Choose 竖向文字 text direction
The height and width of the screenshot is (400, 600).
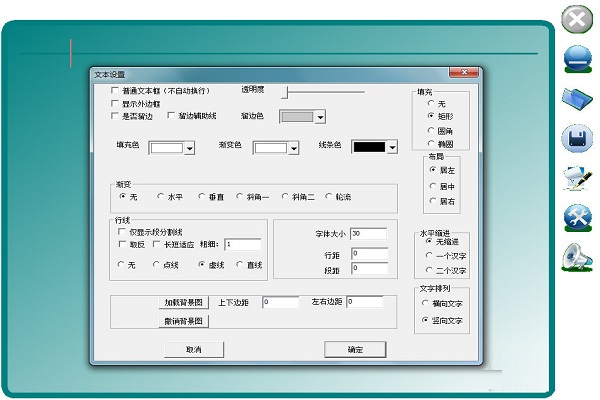[425, 320]
